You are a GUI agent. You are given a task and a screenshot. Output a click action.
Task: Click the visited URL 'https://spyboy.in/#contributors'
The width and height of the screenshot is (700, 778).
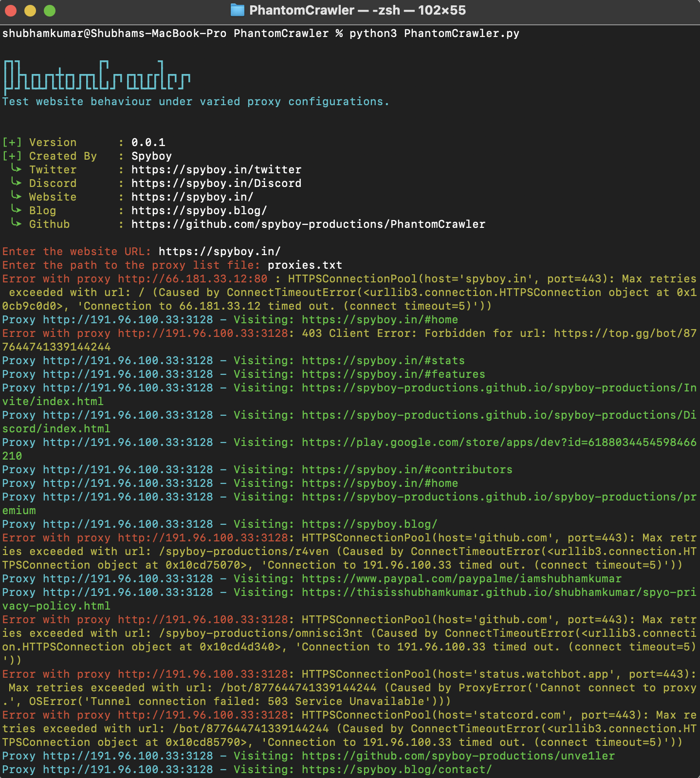[407, 470]
